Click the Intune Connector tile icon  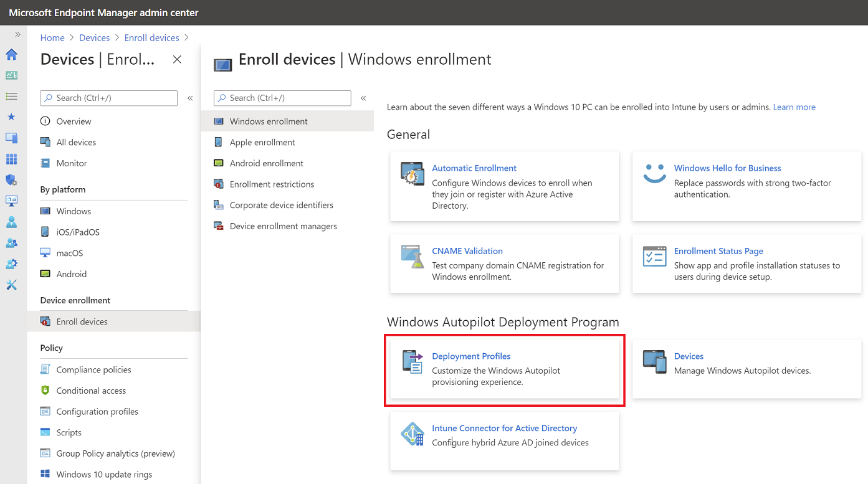412,434
